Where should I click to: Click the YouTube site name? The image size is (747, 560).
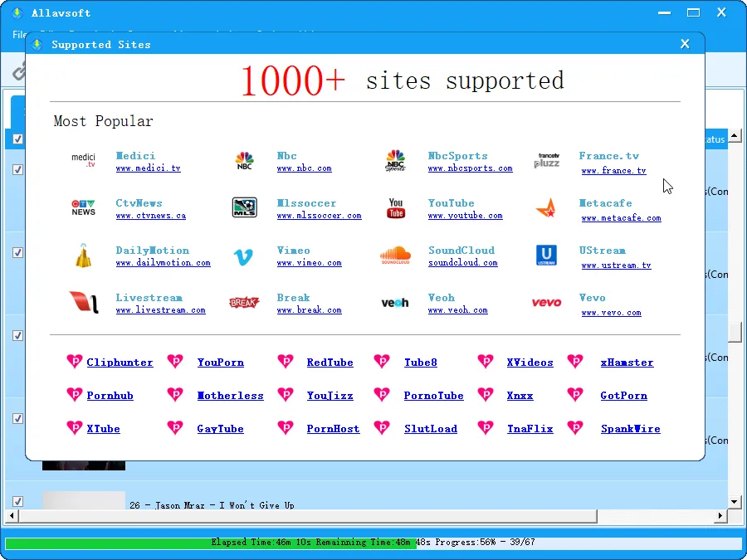pos(451,203)
